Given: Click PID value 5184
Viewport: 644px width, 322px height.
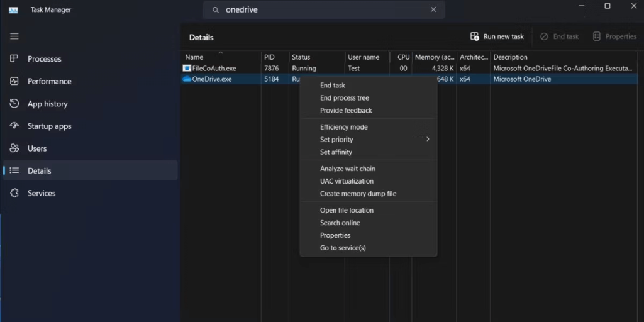Looking at the screenshot, I should 272,79.
